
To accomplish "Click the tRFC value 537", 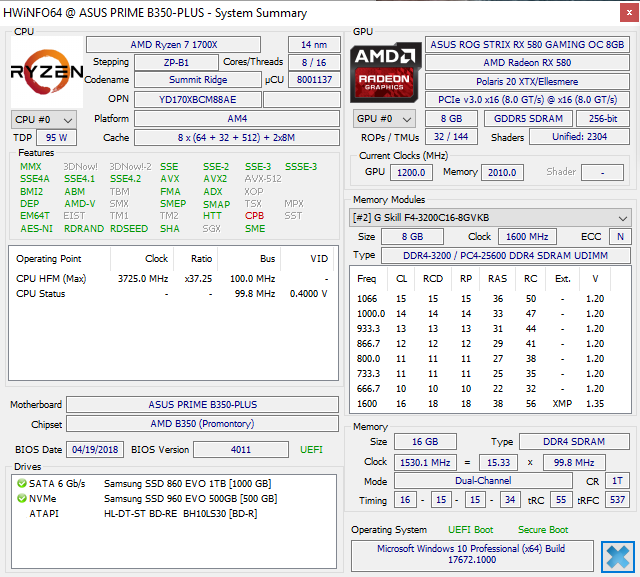I will (617, 500).
